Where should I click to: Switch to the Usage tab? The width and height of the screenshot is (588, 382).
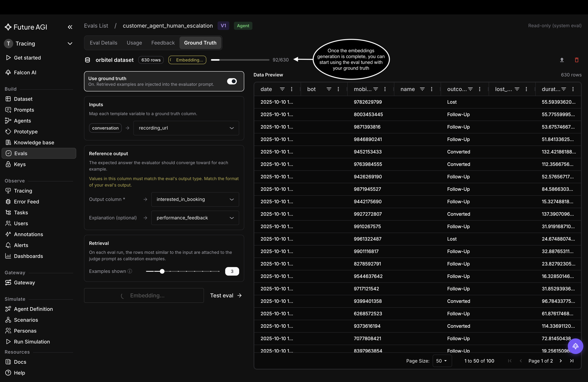134,43
